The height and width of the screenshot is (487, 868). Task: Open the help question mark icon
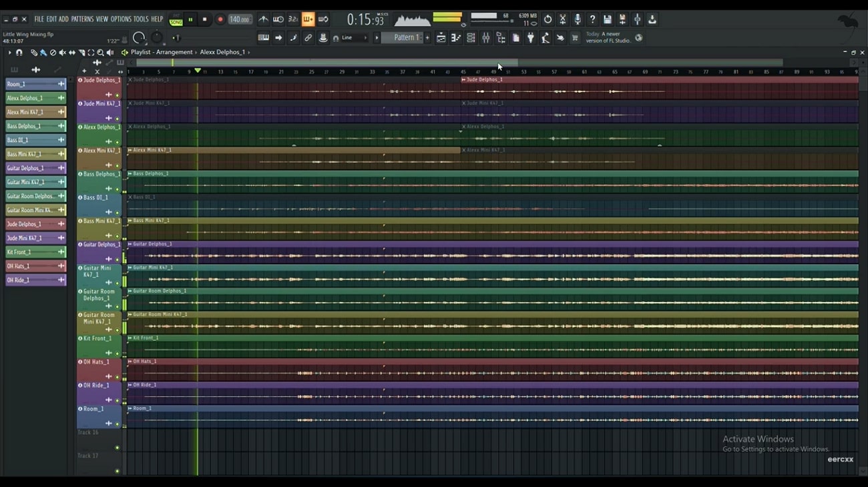click(592, 19)
